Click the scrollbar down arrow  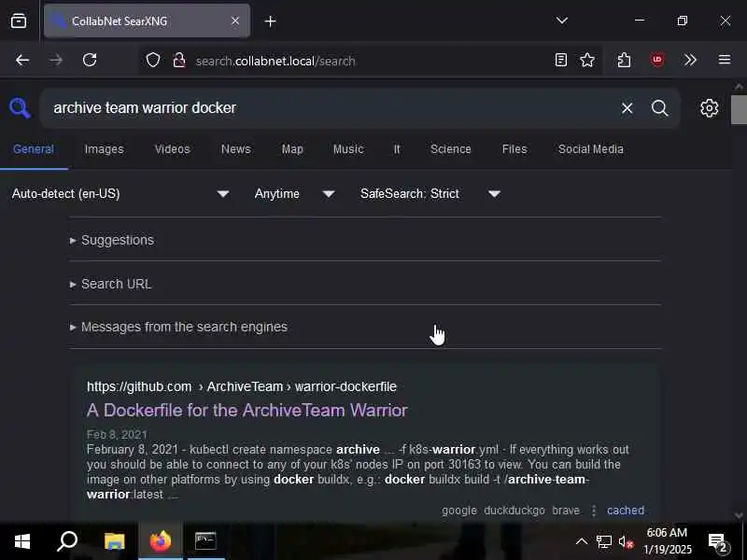click(x=739, y=515)
